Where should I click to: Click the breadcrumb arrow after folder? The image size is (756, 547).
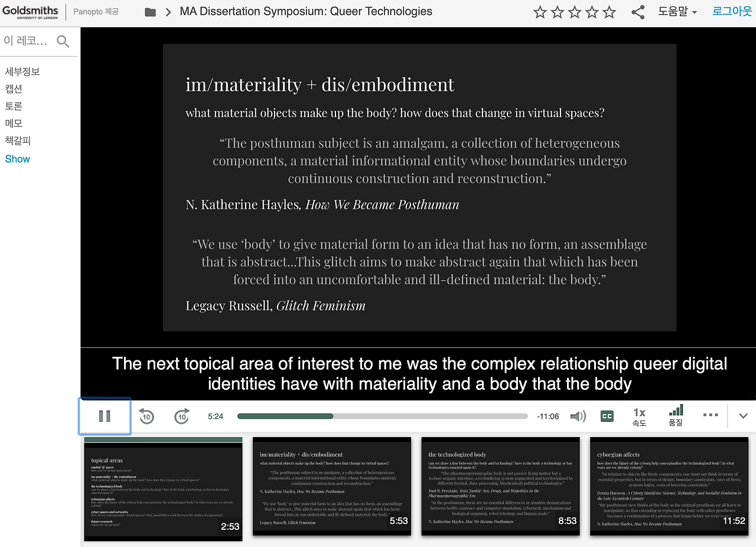(x=168, y=12)
